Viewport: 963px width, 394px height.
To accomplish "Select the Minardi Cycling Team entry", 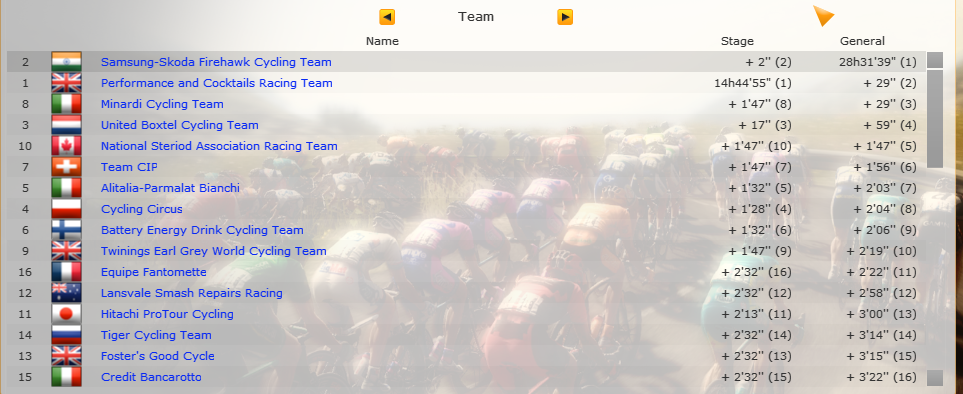I will click(x=162, y=104).
